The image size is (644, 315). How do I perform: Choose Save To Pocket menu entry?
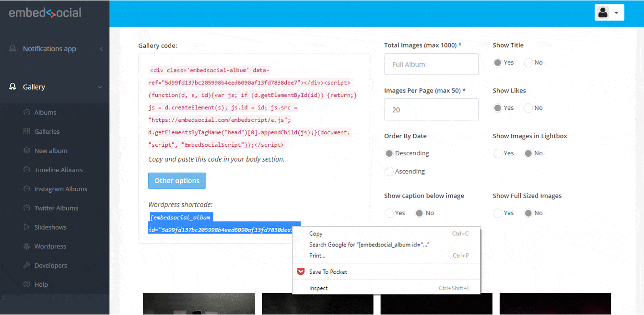[x=386, y=272]
